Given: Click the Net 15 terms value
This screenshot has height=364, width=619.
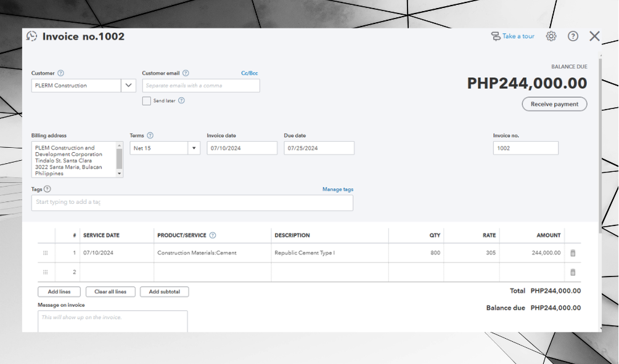Looking at the screenshot, I should (x=159, y=148).
